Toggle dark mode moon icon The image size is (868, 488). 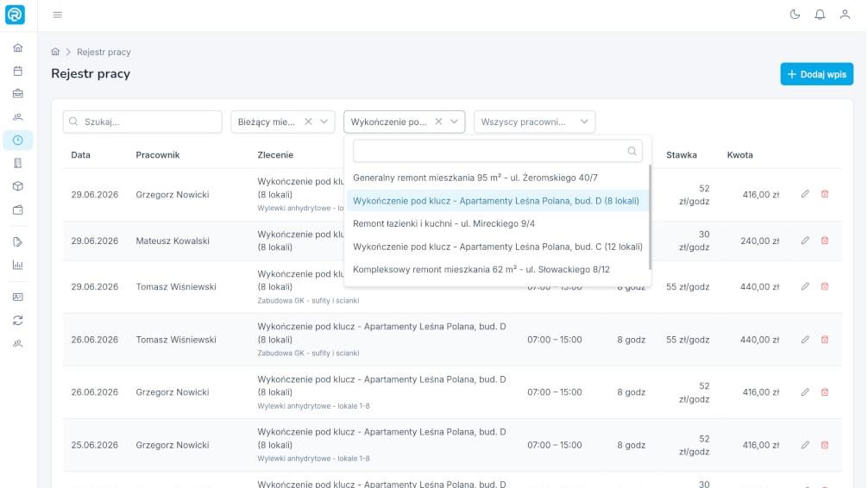[x=795, y=15]
